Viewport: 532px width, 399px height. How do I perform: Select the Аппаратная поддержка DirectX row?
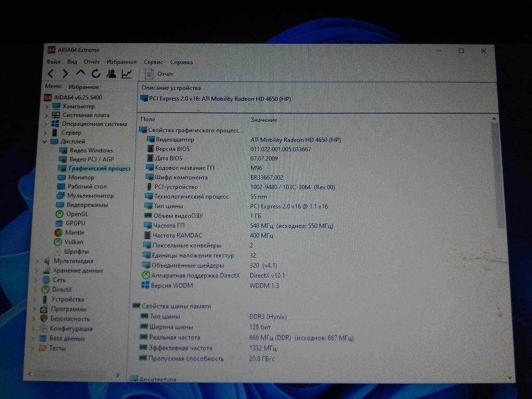click(214, 275)
